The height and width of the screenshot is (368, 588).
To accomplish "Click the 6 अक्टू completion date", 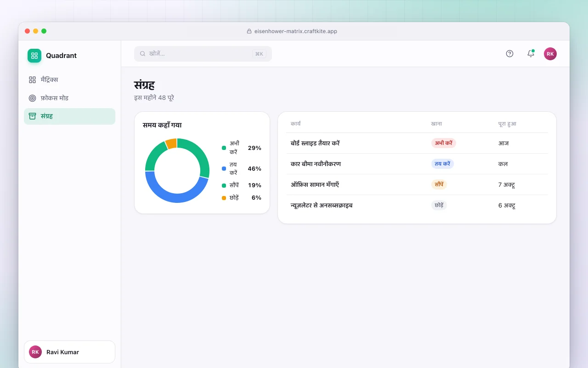I will (x=507, y=205).
